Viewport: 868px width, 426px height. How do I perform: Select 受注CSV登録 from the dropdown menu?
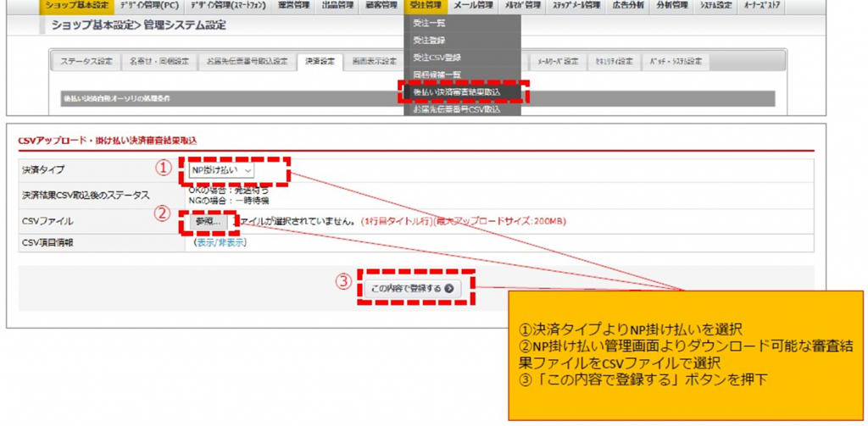click(x=462, y=58)
